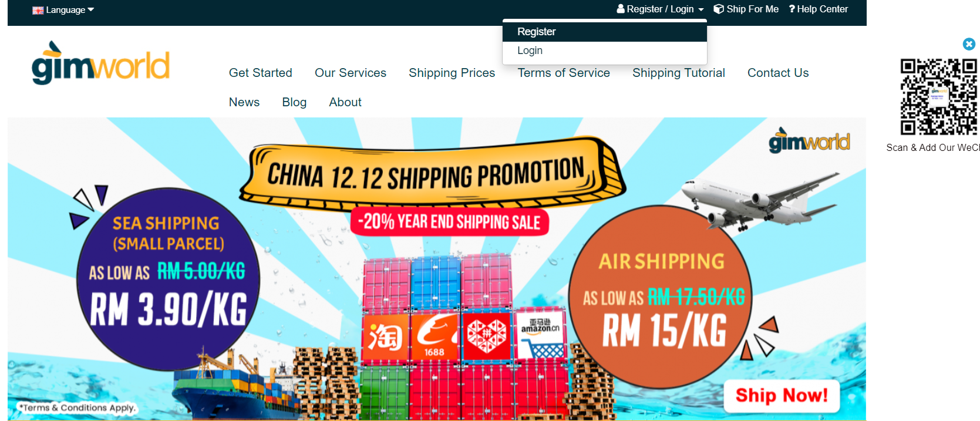
Task: Select Register from the dropdown menu
Action: coord(605,32)
